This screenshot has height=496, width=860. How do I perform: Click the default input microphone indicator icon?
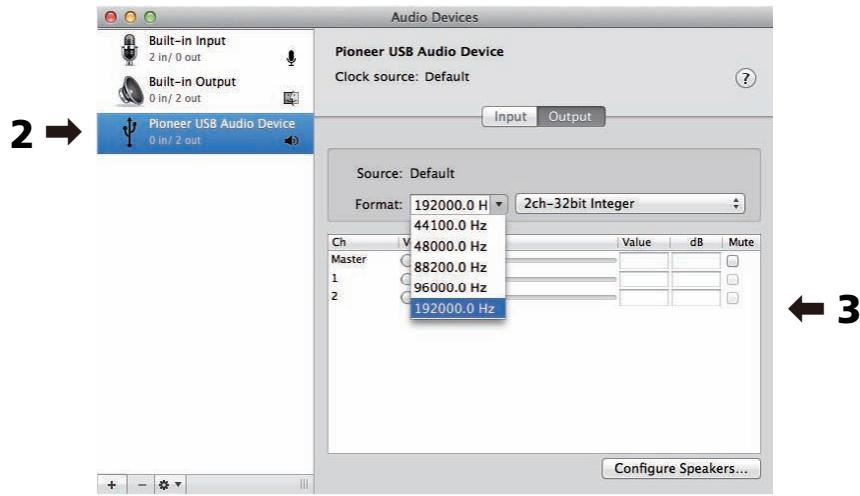point(291,58)
